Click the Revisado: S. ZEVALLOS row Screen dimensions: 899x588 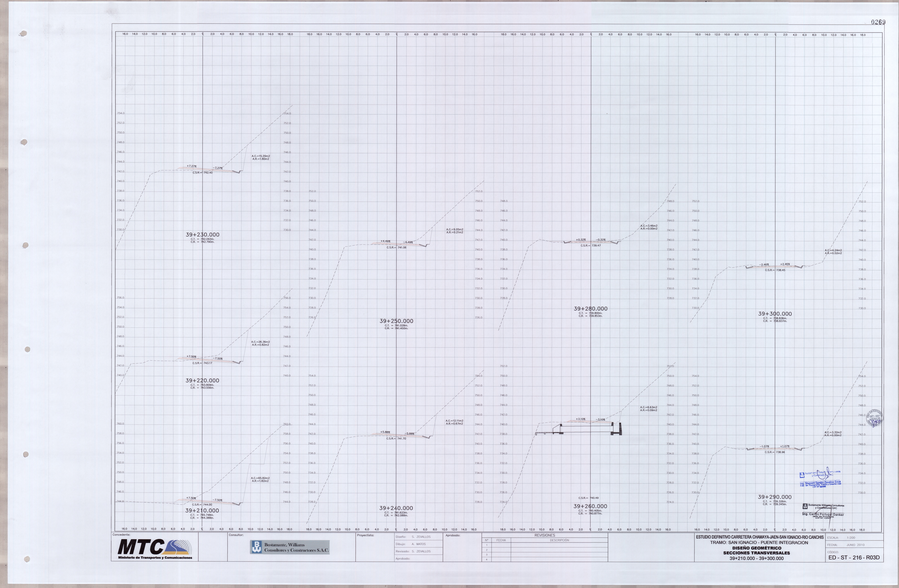click(419, 551)
